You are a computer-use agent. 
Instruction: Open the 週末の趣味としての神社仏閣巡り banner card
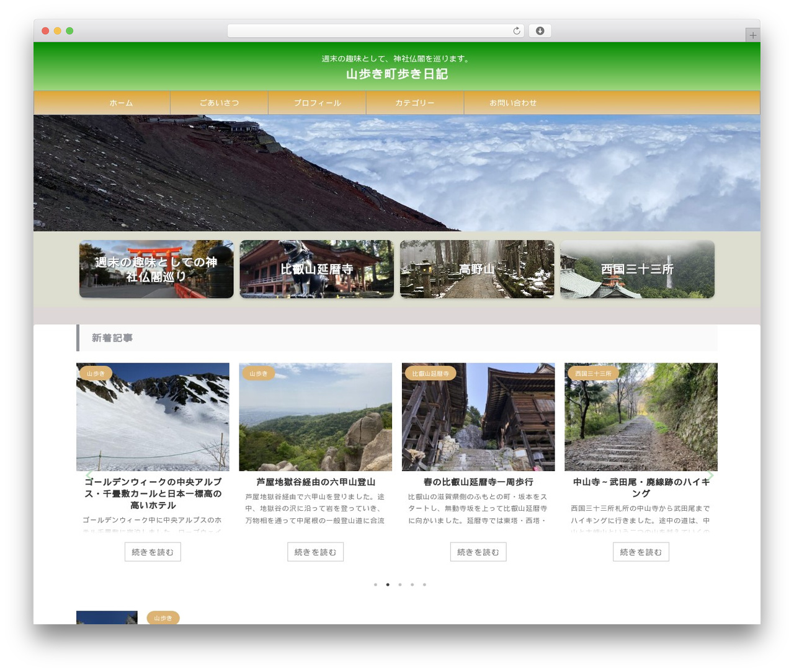156,269
